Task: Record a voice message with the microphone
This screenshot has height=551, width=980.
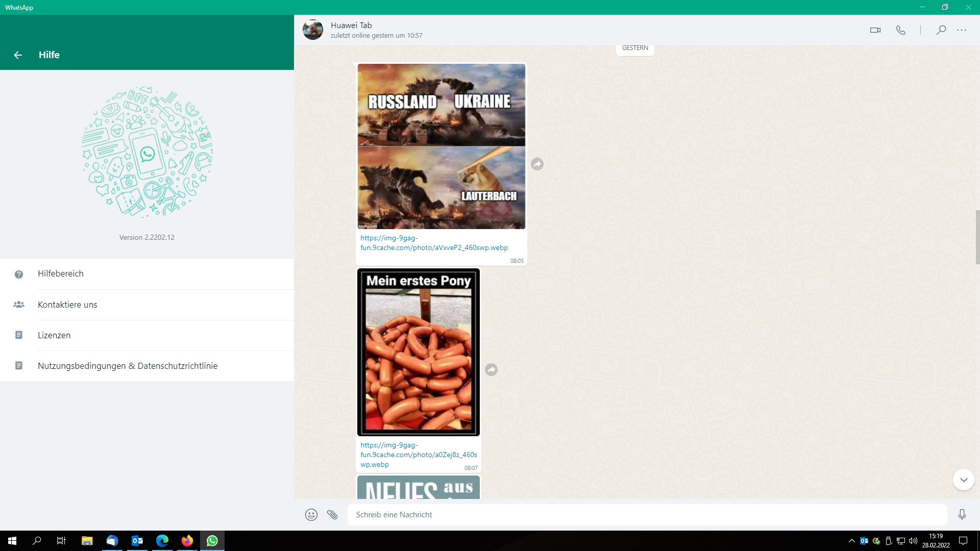Action: coord(962,515)
